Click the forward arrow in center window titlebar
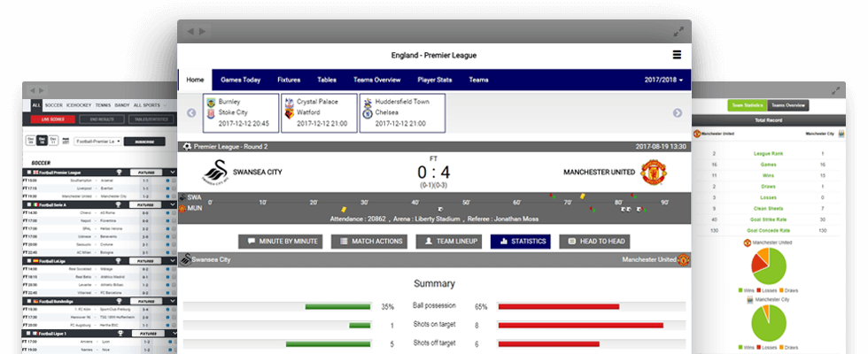868x354 pixels. click(x=202, y=32)
